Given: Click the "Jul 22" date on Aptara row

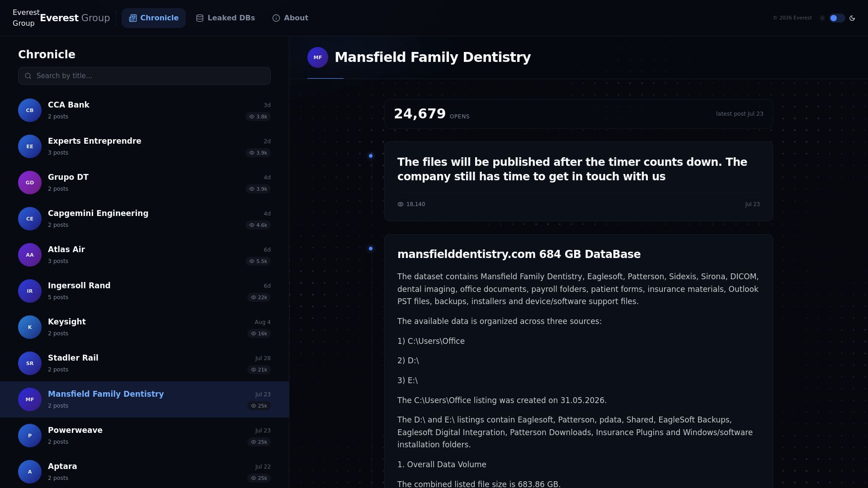Looking at the screenshot, I should (x=263, y=467).
